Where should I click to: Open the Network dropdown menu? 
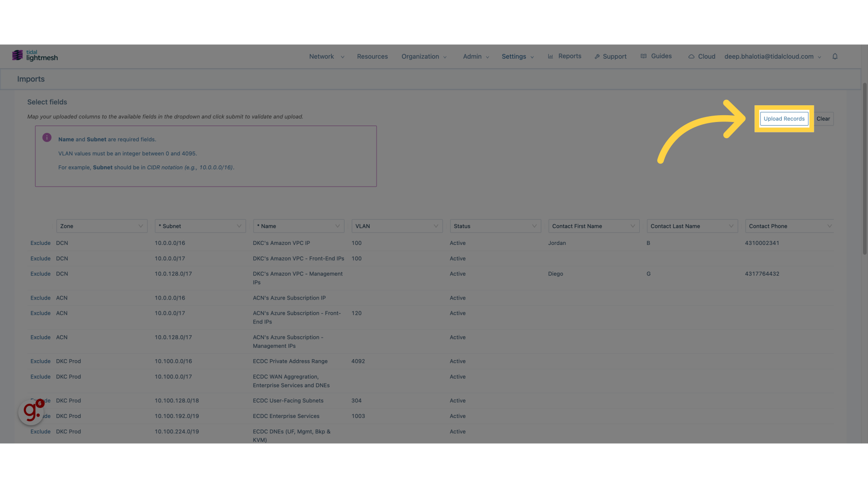pos(325,56)
